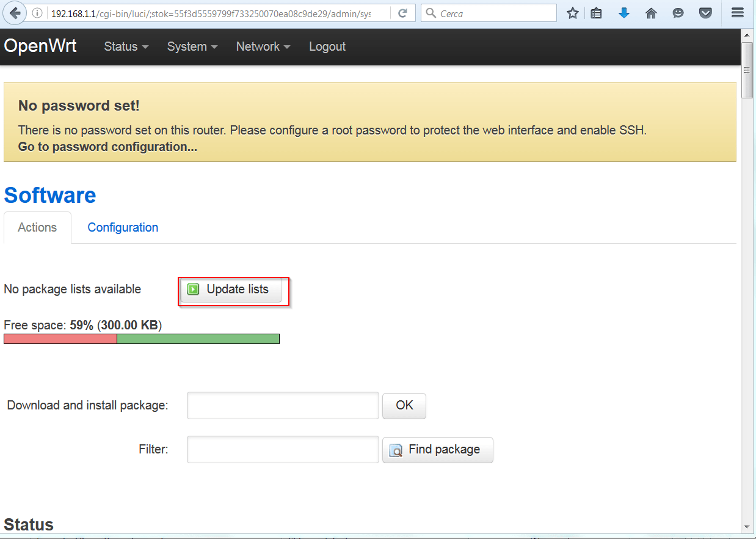The height and width of the screenshot is (539, 756).
Task: Click the Logout menu item
Action: (x=327, y=46)
